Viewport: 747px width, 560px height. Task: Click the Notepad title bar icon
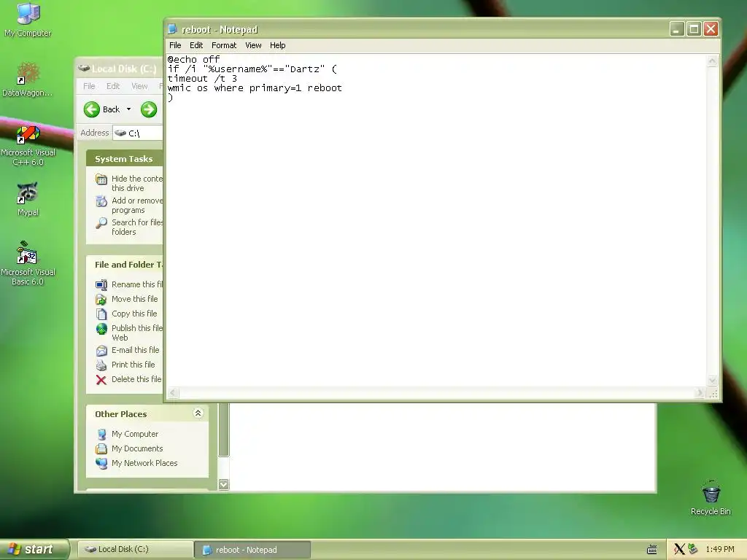[x=172, y=29]
